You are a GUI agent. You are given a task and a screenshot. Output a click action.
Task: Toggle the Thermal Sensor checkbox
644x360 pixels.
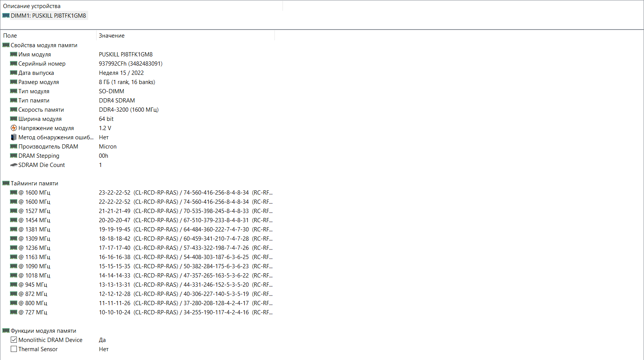(14, 349)
